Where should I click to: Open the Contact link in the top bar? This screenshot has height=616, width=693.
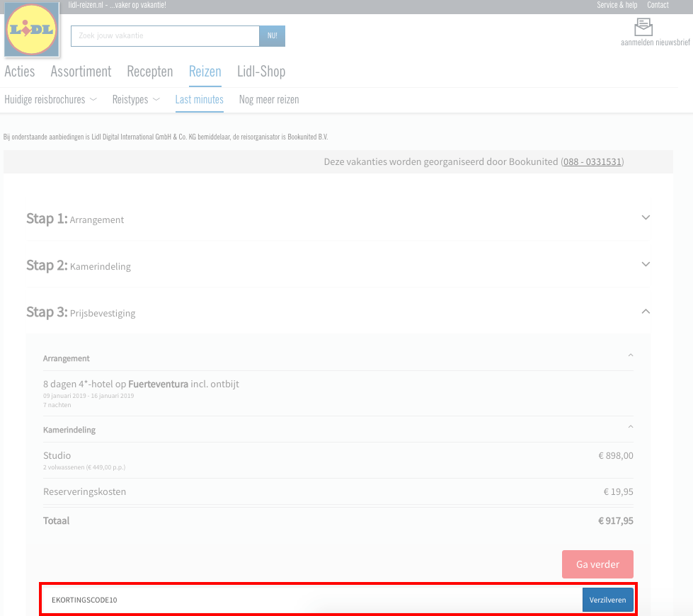click(x=658, y=5)
